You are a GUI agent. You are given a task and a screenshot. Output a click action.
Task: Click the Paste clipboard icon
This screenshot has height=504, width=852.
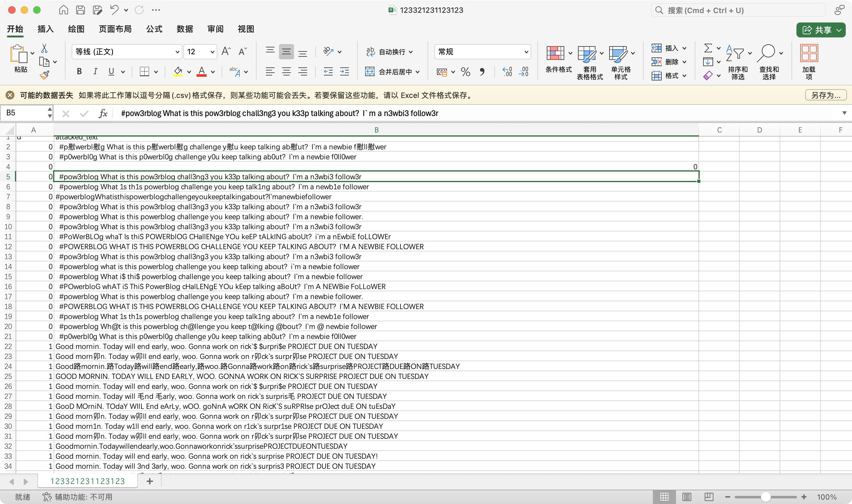point(19,54)
